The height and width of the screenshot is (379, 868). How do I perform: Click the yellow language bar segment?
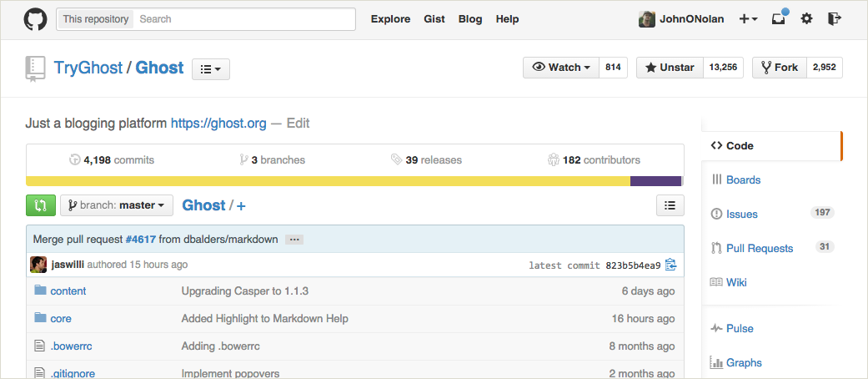pos(328,181)
